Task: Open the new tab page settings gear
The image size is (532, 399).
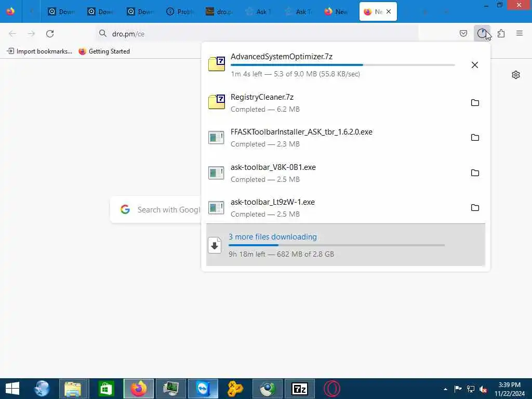Action: click(x=516, y=75)
